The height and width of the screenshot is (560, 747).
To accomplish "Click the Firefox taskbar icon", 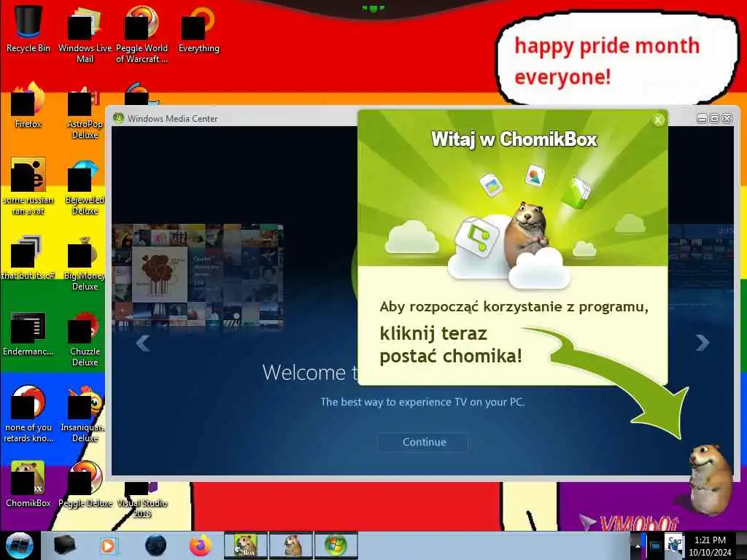I will pos(201,545).
